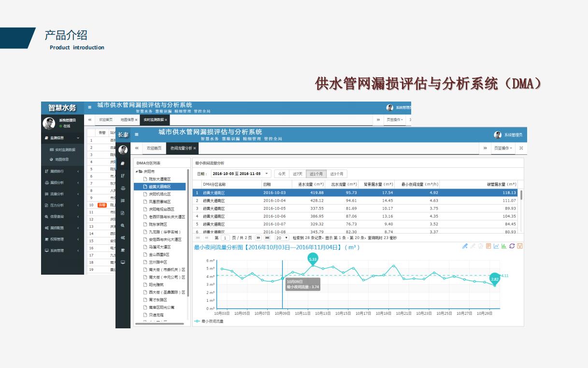Viewport: 588px width, 368px height.
Task: Select the 近7天 date range option
Action: (x=298, y=174)
